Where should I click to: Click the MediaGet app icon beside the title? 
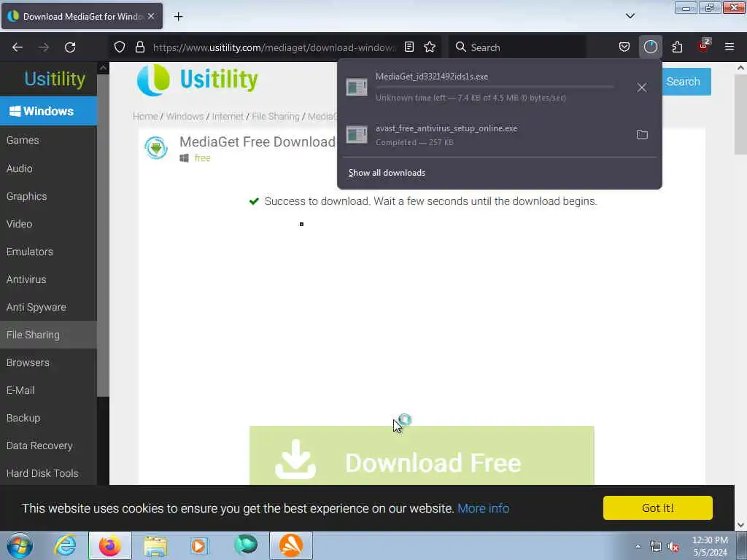coord(156,147)
